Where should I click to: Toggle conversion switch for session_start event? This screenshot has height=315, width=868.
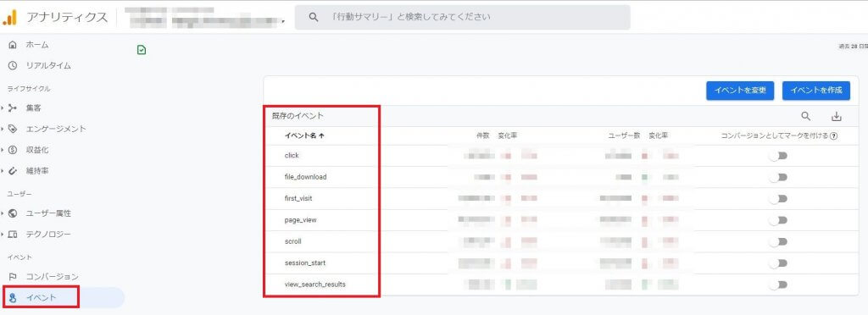(778, 263)
